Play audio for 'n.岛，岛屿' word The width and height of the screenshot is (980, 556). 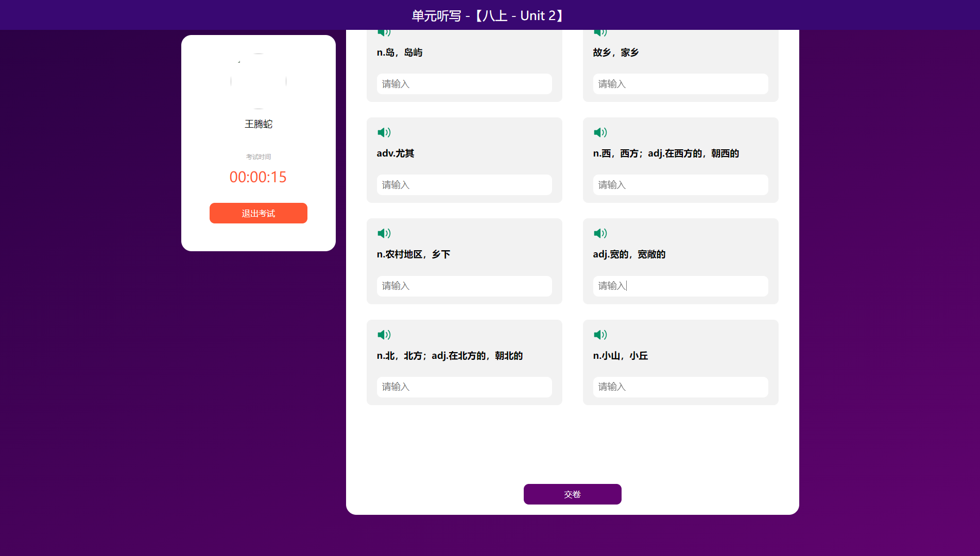click(384, 33)
